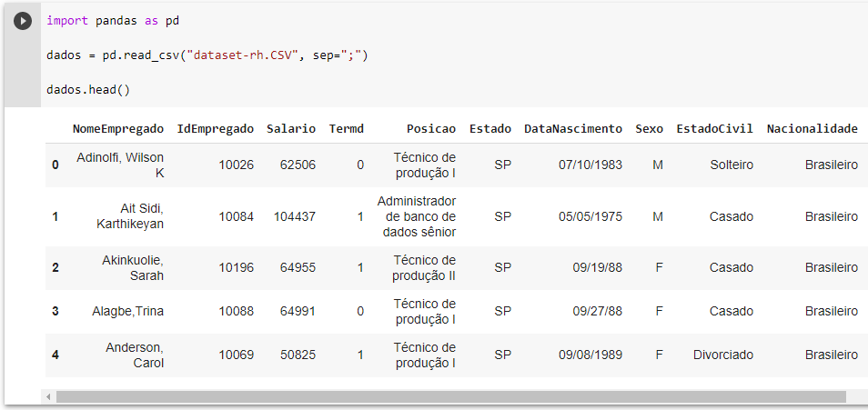Image resolution: width=868 pixels, height=410 pixels.
Task: Click the Termd column header
Action: pyautogui.click(x=346, y=128)
